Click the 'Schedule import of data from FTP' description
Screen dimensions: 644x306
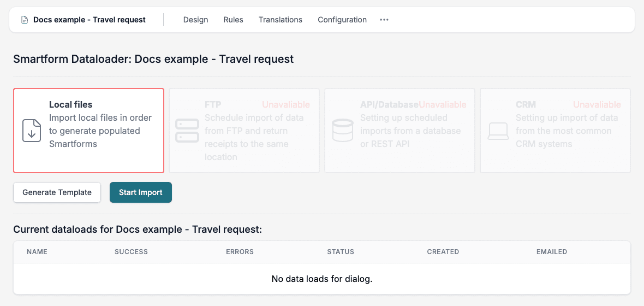pos(254,137)
